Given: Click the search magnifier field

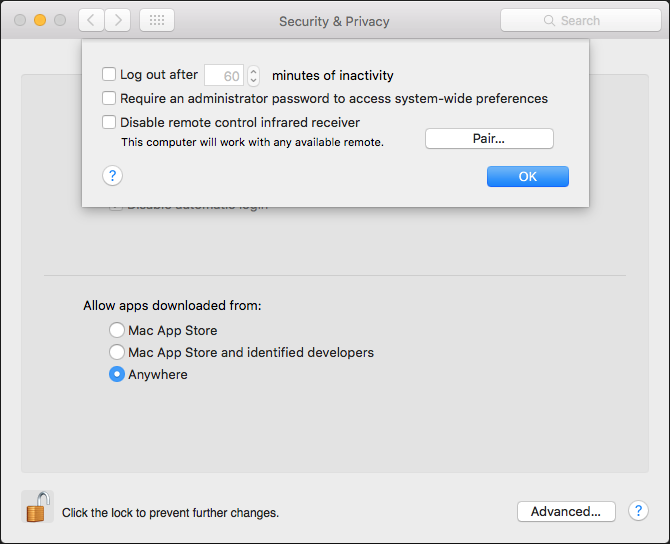Looking at the screenshot, I should (x=580, y=20).
